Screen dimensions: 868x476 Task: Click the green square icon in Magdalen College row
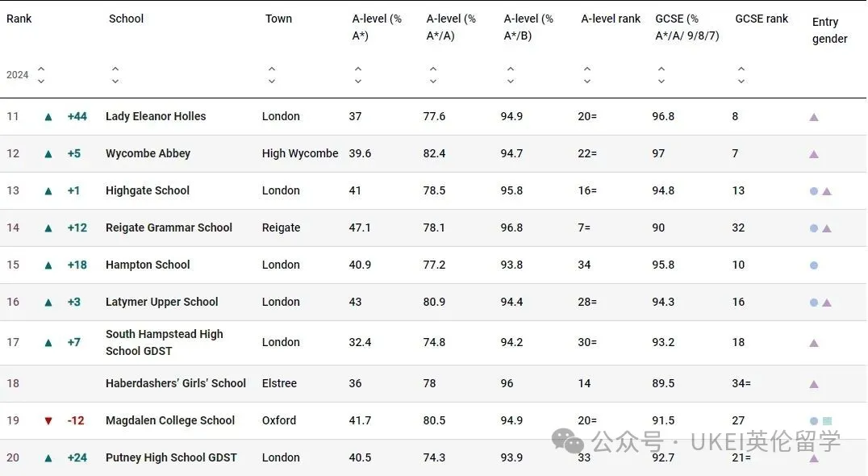coord(827,421)
